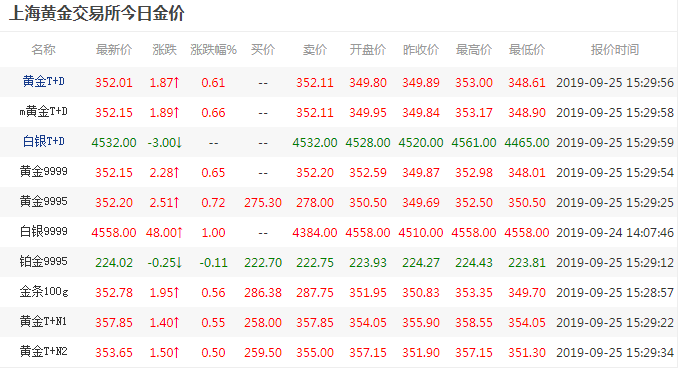Click low price 4465.00 in 白银T+D row

[527, 142]
